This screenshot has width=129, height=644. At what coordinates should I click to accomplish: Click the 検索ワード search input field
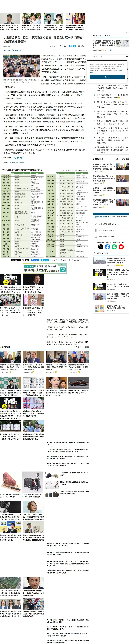[x=109, y=56]
